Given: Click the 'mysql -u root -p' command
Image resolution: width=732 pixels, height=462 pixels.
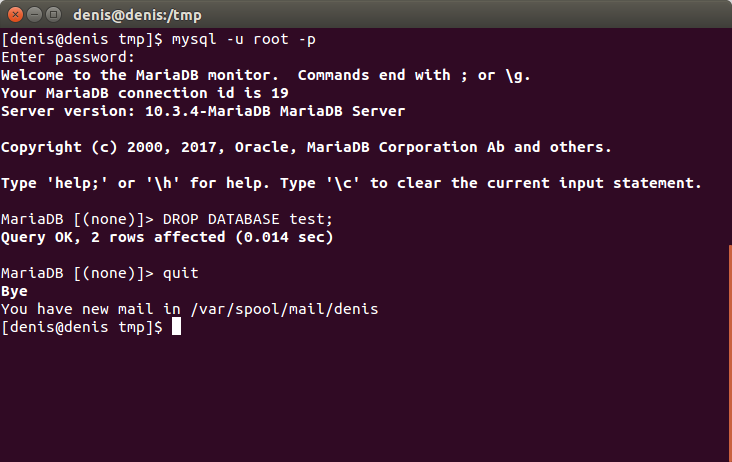Looking at the screenshot, I should pos(244,39).
